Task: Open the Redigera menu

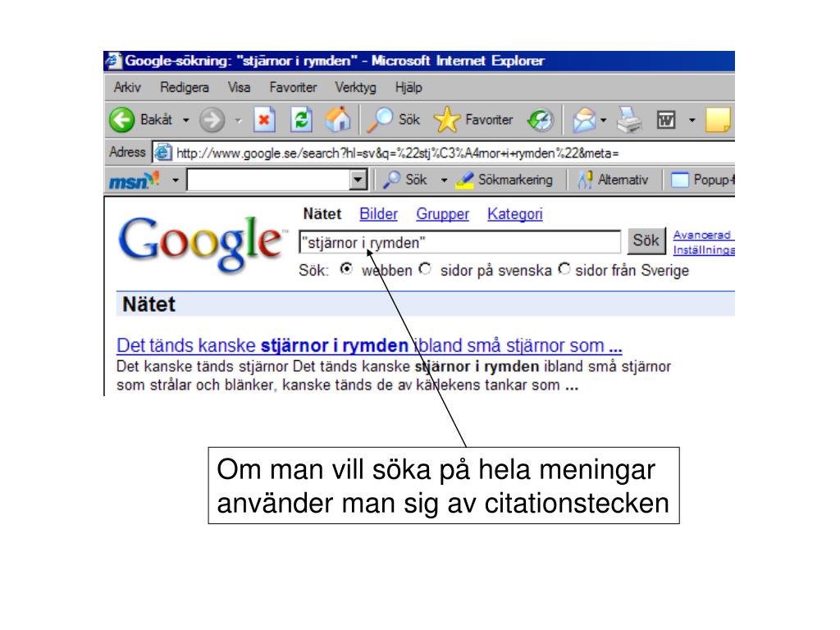Action: tap(185, 87)
